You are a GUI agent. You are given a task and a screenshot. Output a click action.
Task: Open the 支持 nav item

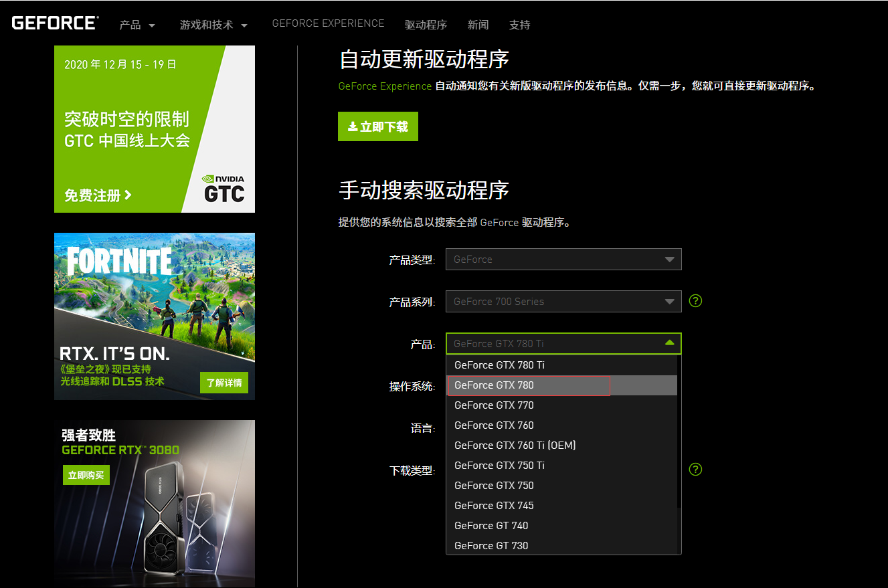point(519,25)
